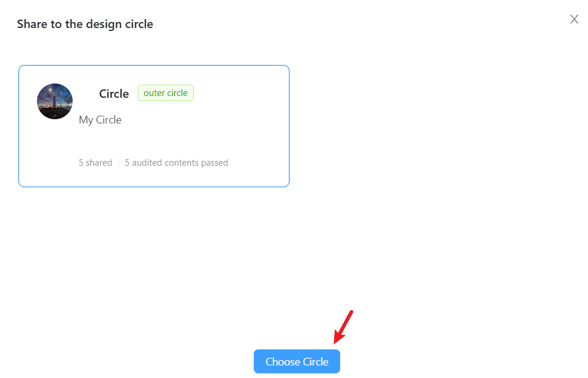Screen dimensions: 588x378
Task: Click the word "shared" in the card footer
Action: pos(99,163)
